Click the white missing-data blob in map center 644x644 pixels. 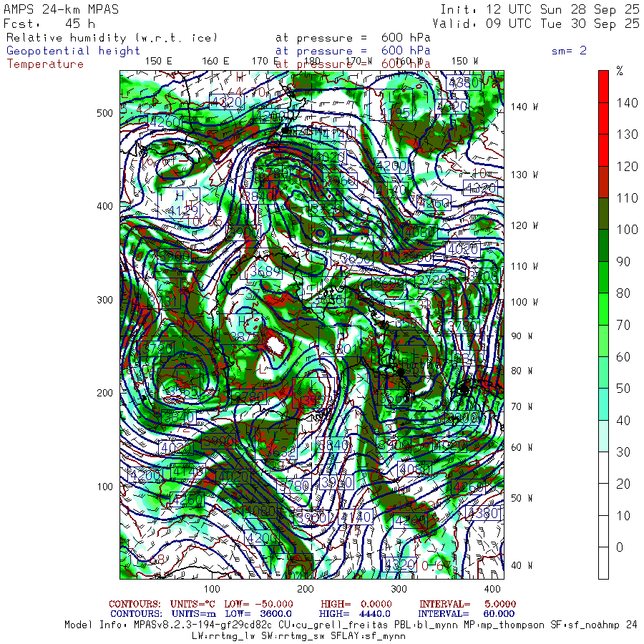pos(276,346)
